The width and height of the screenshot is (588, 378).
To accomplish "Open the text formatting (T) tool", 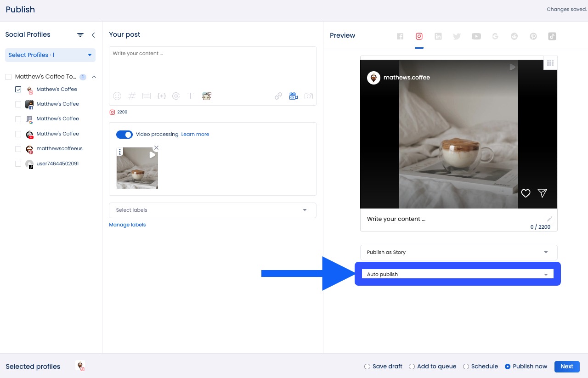I will point(191,96).
